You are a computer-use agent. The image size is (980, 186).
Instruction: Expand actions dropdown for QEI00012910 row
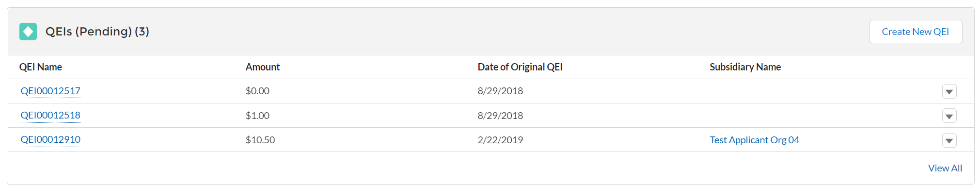coord(949,140)
